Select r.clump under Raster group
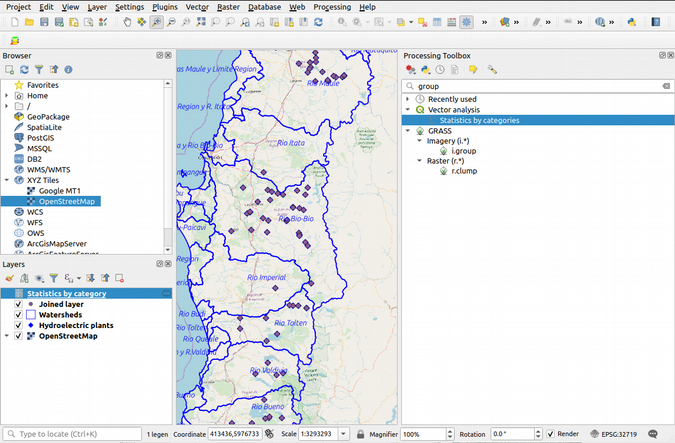 pos(462,171)
